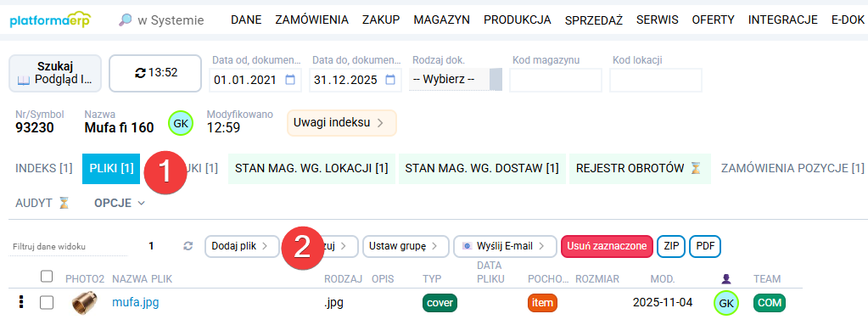Expand the Uwagi indeksu panel
This screenshot has width=868, height=325.
pyautogui.click(x=342, y=123)
